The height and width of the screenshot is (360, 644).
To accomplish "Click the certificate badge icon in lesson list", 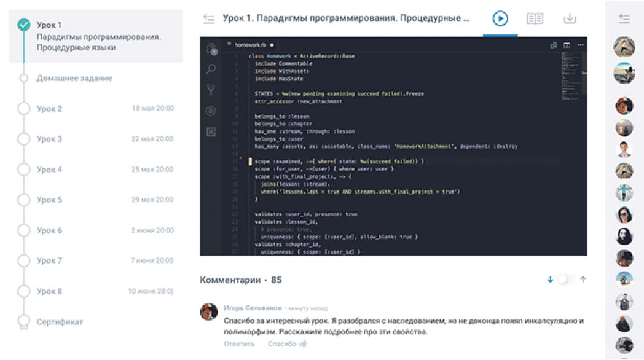I will pos(24,323).
